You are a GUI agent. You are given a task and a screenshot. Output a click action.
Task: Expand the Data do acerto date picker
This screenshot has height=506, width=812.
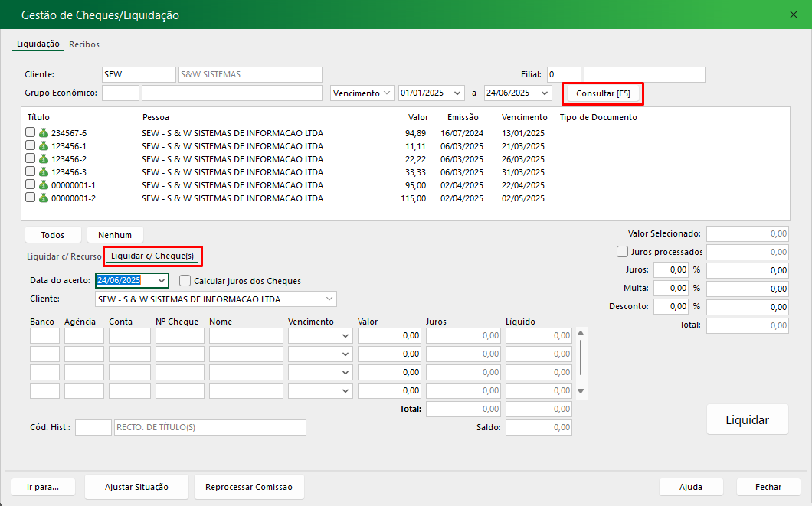[160, 281]
